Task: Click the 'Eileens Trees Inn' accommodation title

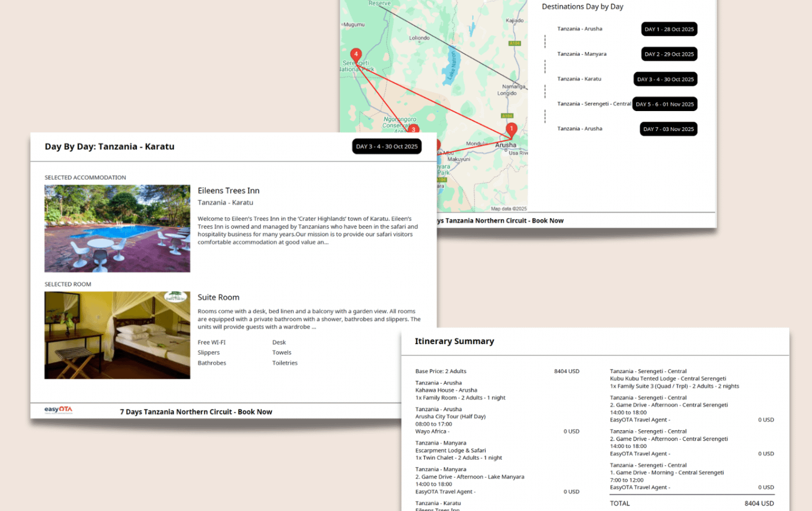Action: click(229, 191)
